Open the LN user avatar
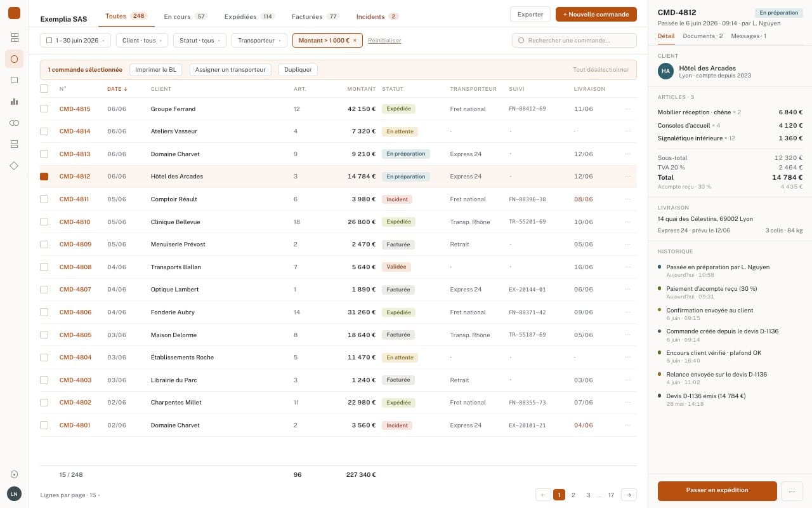The height and width of the screenshot is (508, 812). (x=14, y=493)
